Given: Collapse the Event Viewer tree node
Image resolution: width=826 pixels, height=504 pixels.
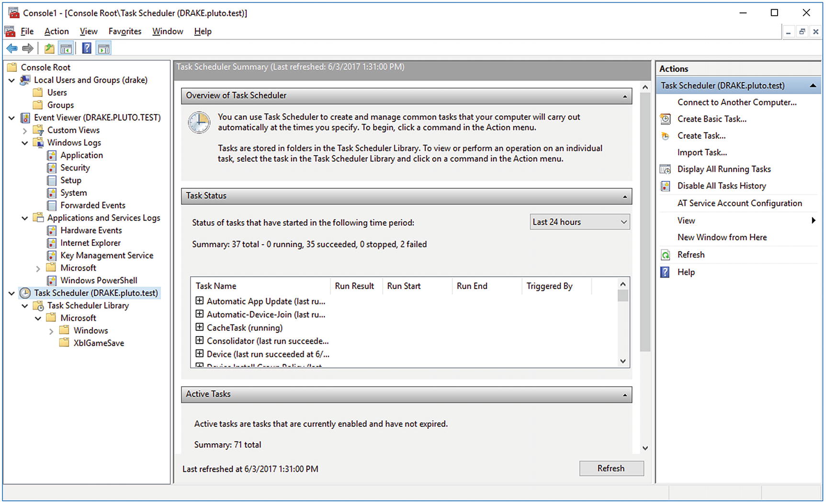Looking at the screenshot, I should [11, 117].
